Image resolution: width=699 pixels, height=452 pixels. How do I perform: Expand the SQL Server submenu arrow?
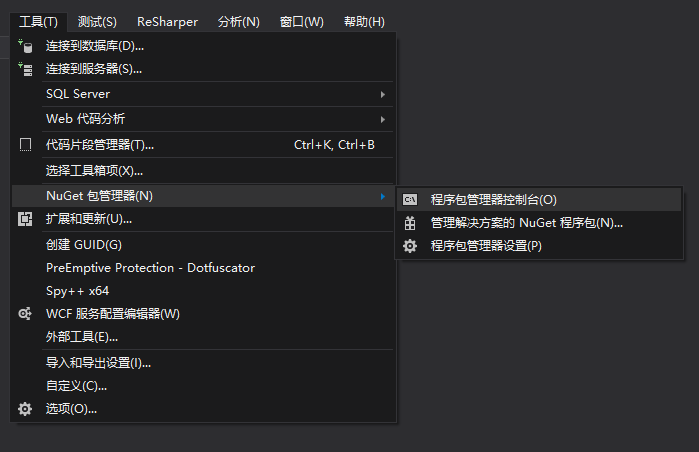(382, 94)
